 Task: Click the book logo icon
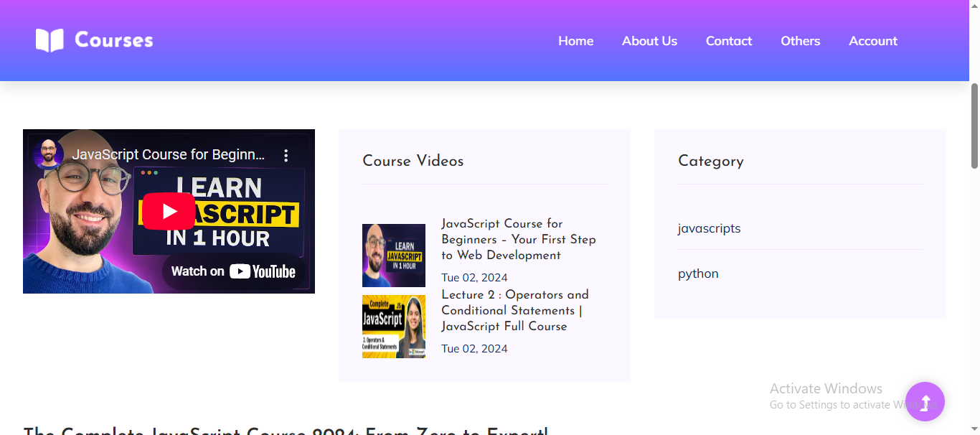(50, 40)
